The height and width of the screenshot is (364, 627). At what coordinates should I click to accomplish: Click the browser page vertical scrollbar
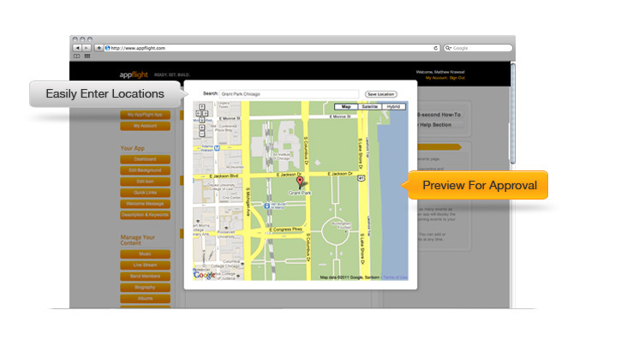(512, 113)
